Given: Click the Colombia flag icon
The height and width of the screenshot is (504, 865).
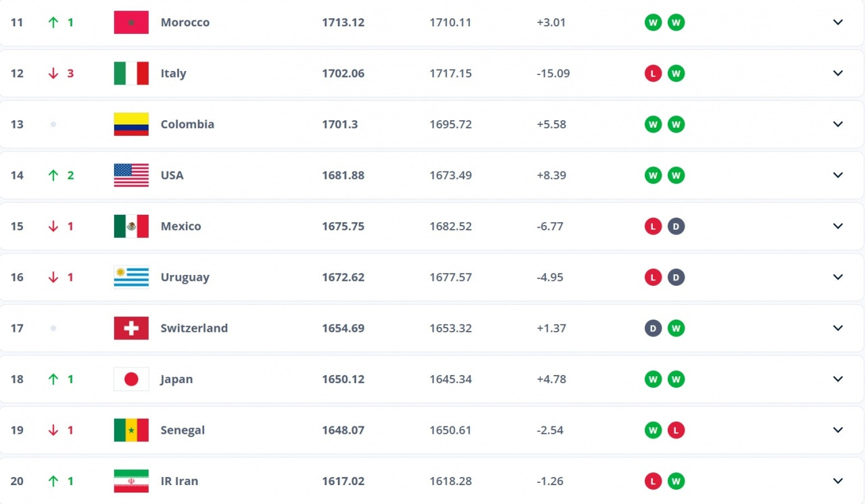Looking at the screenshot, I should [x=131, y=124].
